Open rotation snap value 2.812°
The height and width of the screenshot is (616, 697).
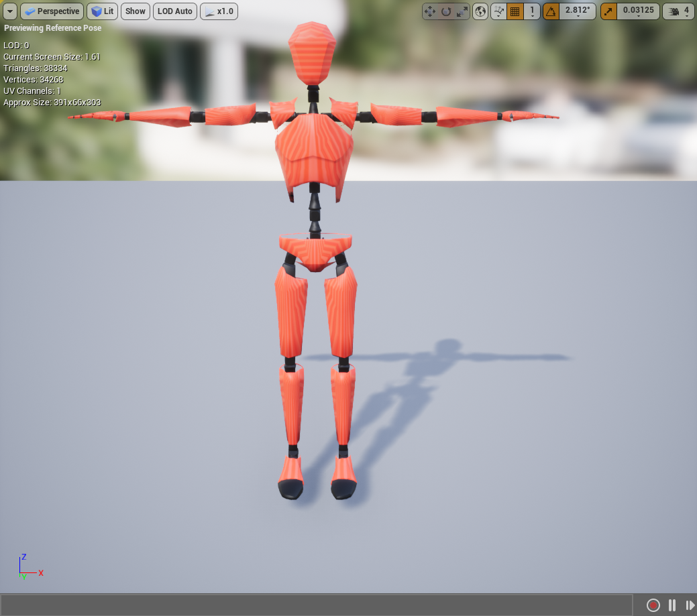(x=577, y=11)
